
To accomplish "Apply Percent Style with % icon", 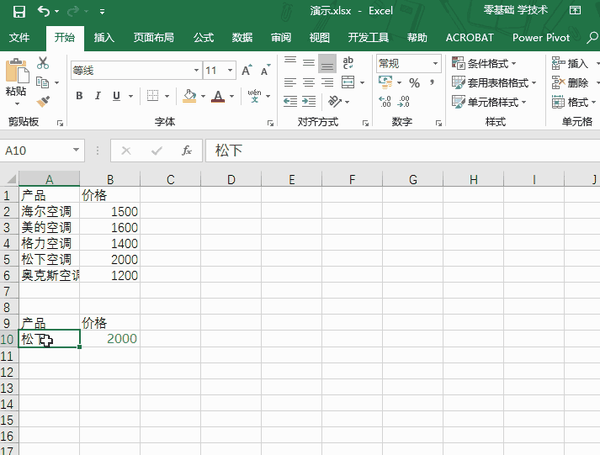I will pyautogui.click(x=414, y=83).
